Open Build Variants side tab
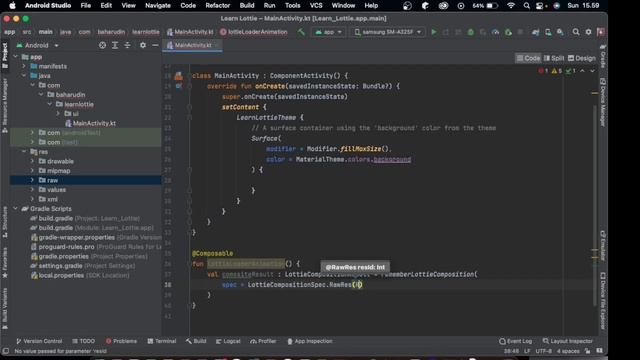 click(x=5, y=309)
